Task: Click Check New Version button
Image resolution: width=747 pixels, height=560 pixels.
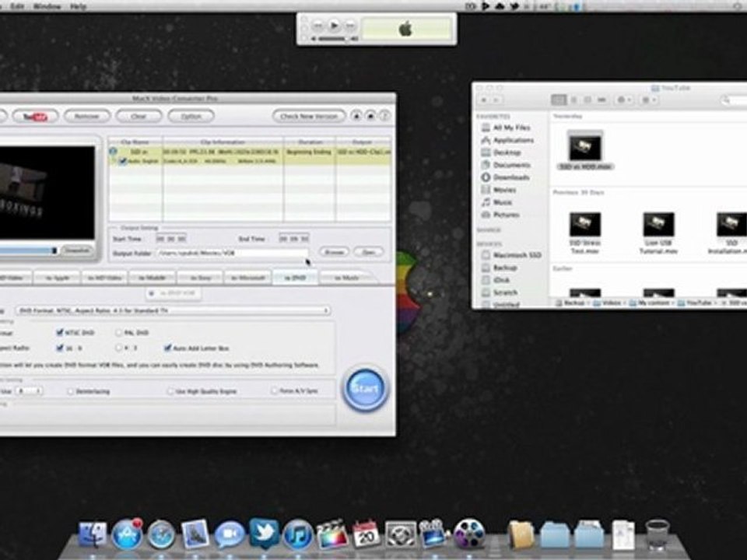Action: point(309,116)
